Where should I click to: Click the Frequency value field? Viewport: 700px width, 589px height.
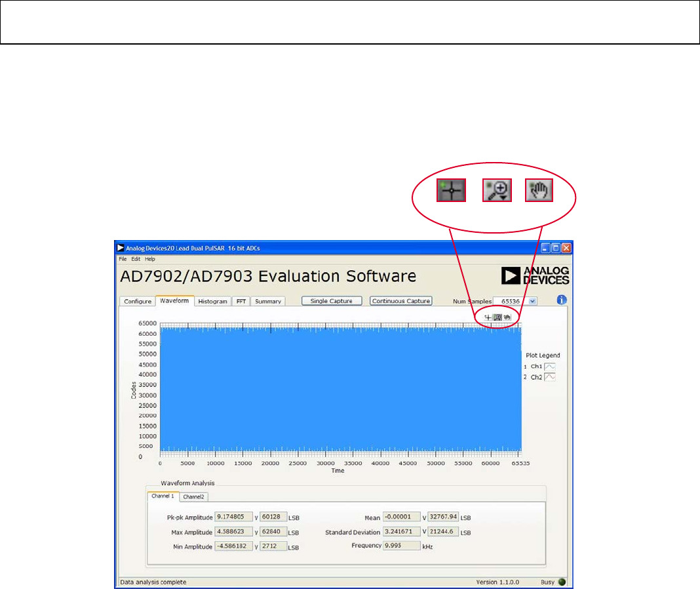click(402, 545)
